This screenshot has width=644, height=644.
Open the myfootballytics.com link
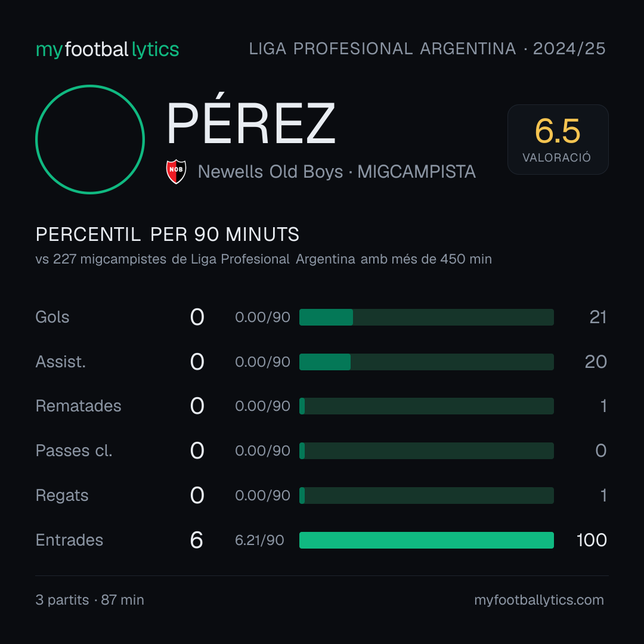tap(539, 600)
